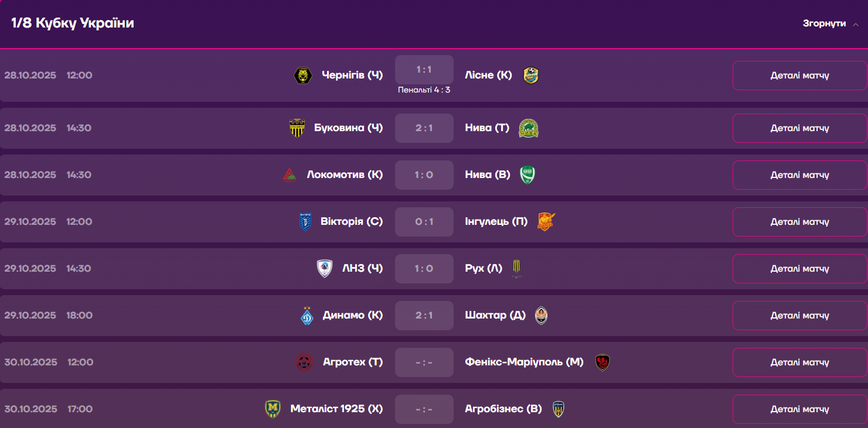
Task: Click the 2:1 score of Буковина vs Нива
Action: click(x=424, y=128)
